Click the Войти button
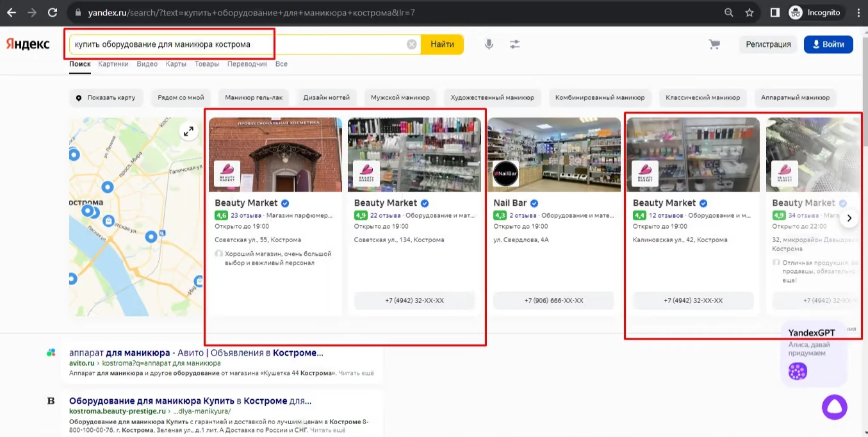This screenshot has height=437, width=868. tap(828, 44)
